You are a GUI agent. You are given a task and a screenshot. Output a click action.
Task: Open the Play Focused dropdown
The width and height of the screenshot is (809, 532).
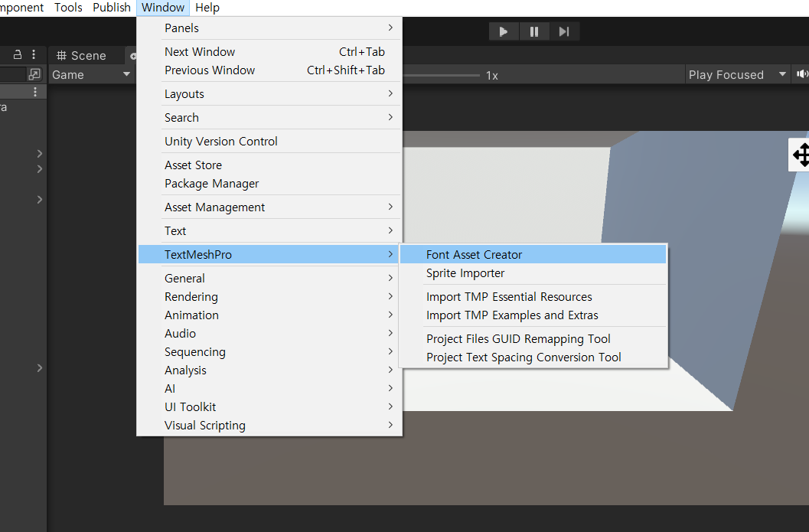(737, 75)
